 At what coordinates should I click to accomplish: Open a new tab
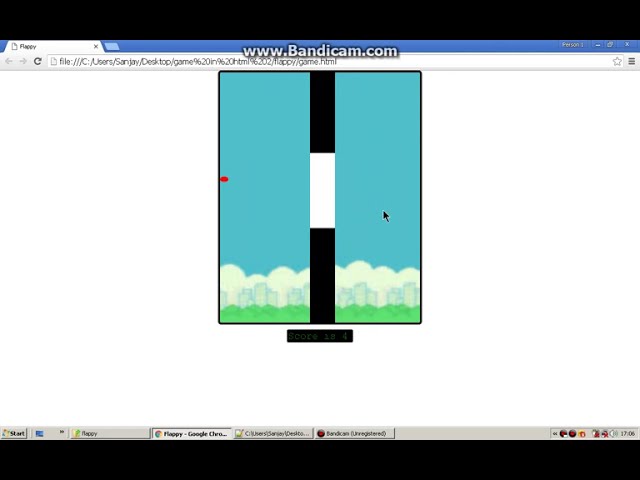click(x=111, y=47)
